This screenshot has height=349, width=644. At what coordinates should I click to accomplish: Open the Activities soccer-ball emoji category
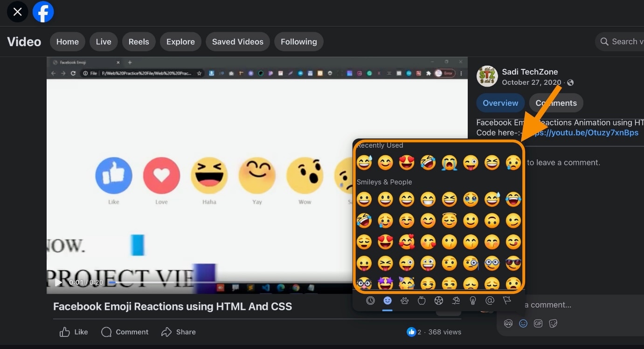439,301
